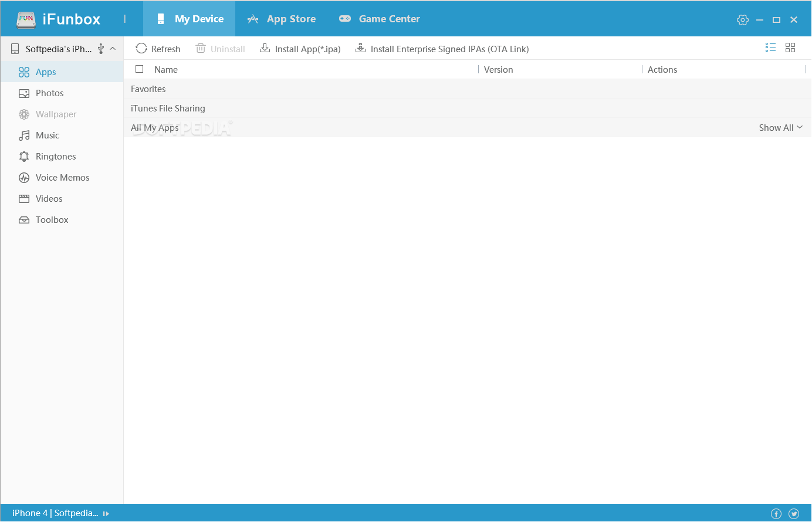The image size is (812, 522).
Task: Expand the Favorites group row
Action: pyautogui.click(x=468, y=89)
